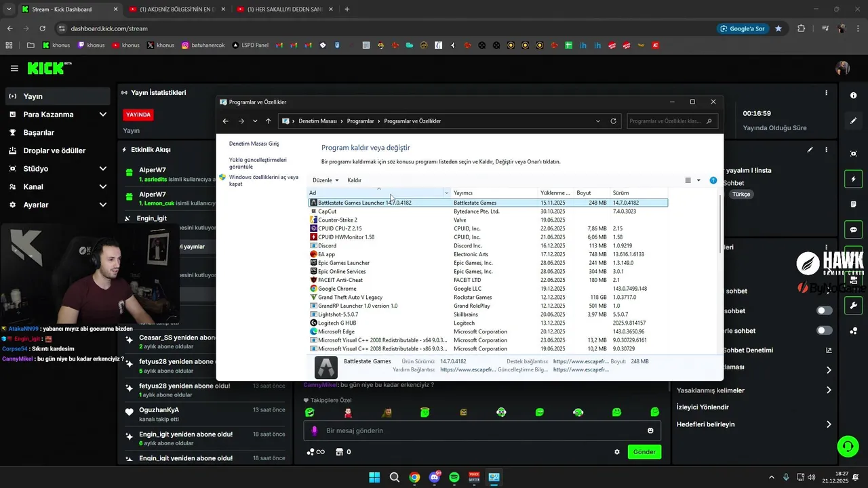Select the Discord row in programs list
868x488 pixels.
(x=488, y=246)
